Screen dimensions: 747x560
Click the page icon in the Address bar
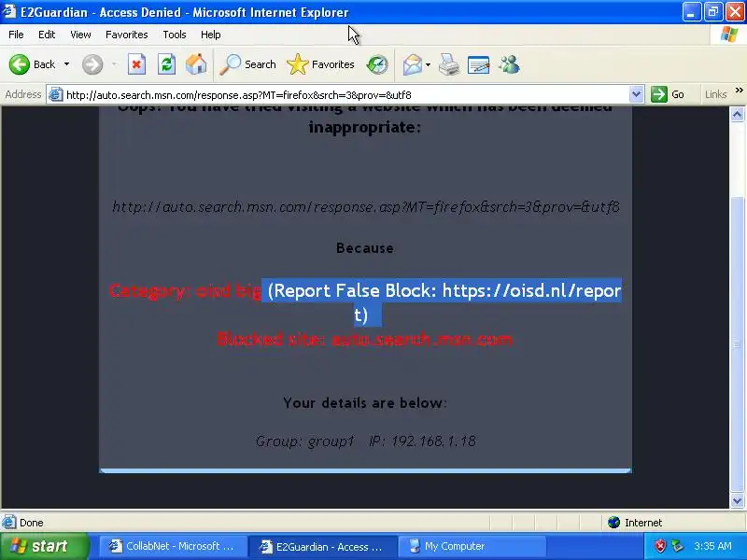[56, 94]
